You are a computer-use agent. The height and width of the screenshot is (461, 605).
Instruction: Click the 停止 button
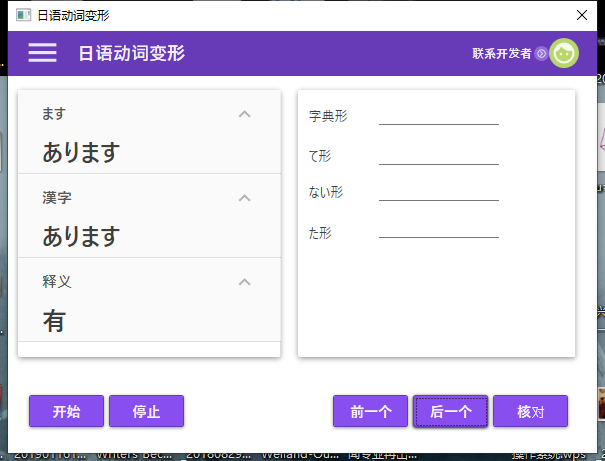(x=146, y=411)
